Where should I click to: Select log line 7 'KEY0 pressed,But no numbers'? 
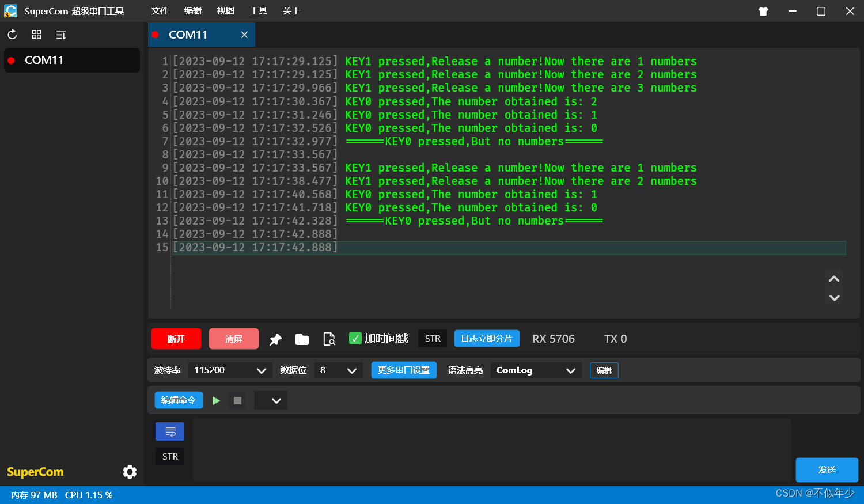point(474,141)
